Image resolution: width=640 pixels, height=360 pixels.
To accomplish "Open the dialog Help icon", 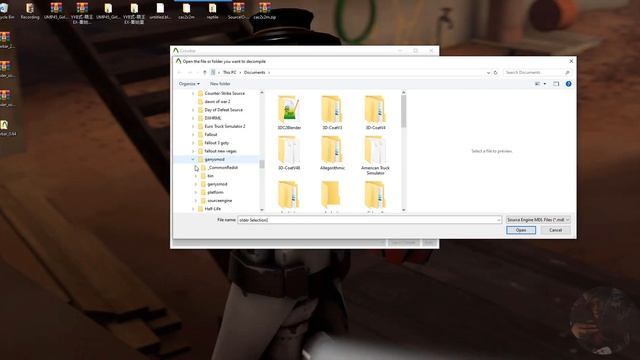I will point(569,84).
